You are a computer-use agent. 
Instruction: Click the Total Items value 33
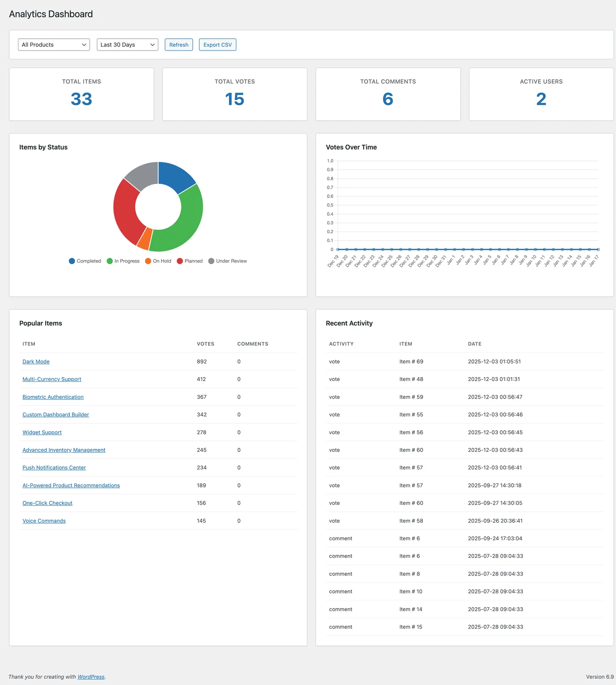click(x=81, y=99)
